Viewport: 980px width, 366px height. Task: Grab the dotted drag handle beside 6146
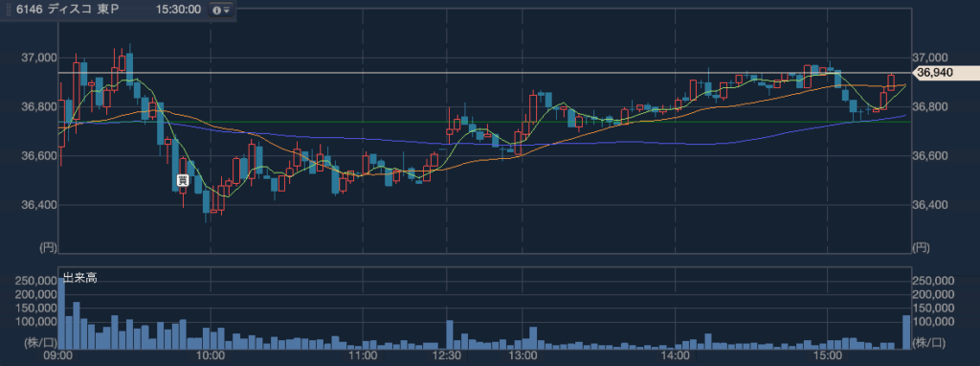[x=8, y=10]
